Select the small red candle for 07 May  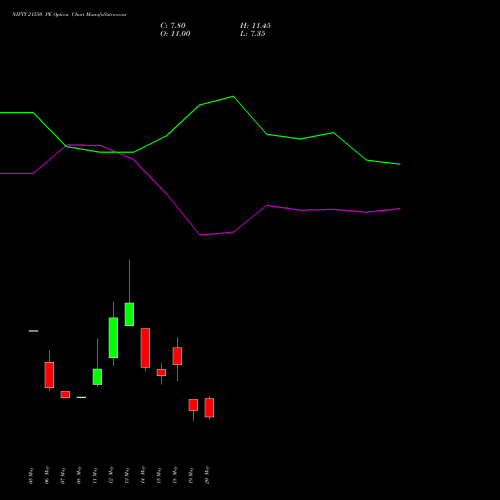(65, 394)
